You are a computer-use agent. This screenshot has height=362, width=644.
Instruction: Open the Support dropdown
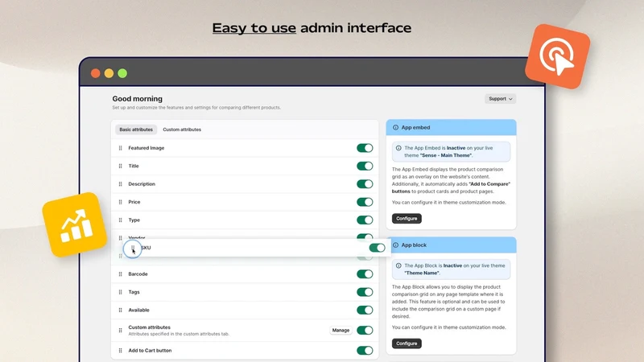click(500, 98)
